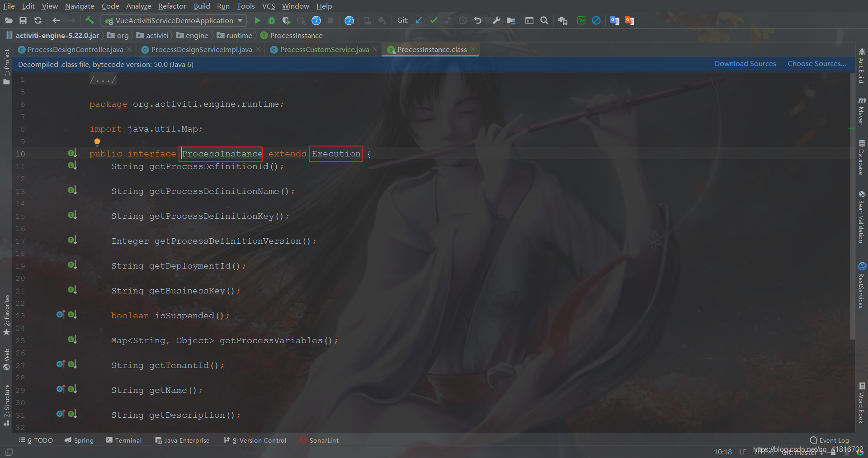Run with coverage using the shield icon
Viewport: 868px width, 458px height.
click(286, 20)
